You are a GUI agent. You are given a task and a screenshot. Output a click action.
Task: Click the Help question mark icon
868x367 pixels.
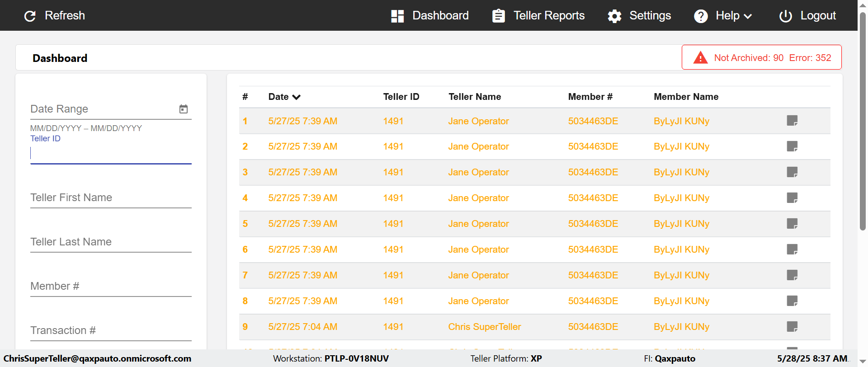point(701,16)
